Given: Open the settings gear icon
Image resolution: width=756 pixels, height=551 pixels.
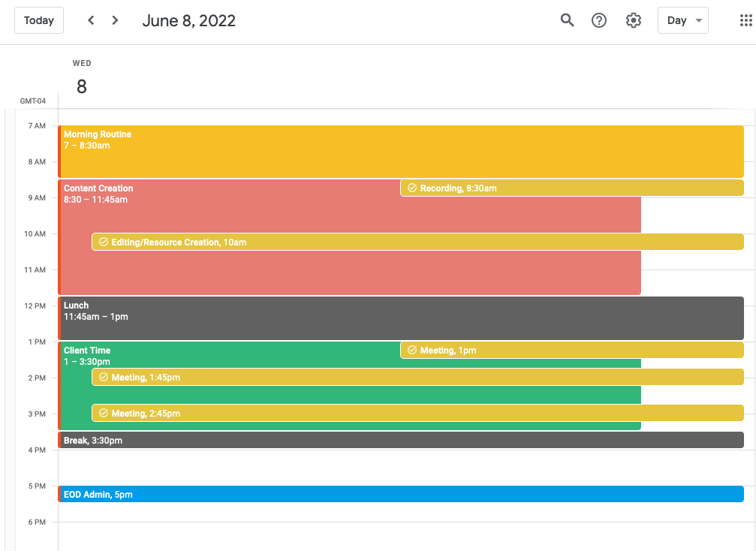Looking at the screenshot, I should click(x=633, y=20).
